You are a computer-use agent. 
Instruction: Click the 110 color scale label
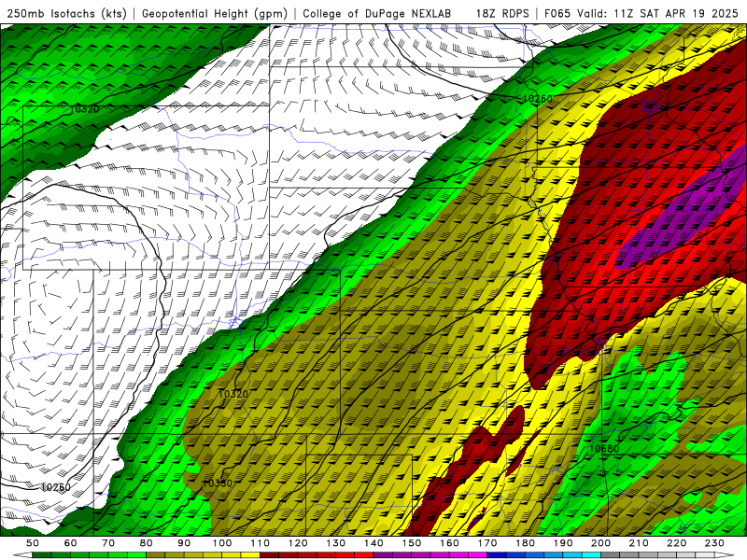click(260, 543)
